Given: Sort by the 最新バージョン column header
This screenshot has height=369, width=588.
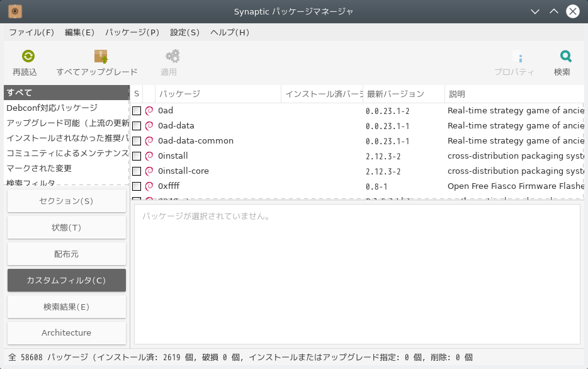Looking at the screenshot, I should click(x=404, y=94).
